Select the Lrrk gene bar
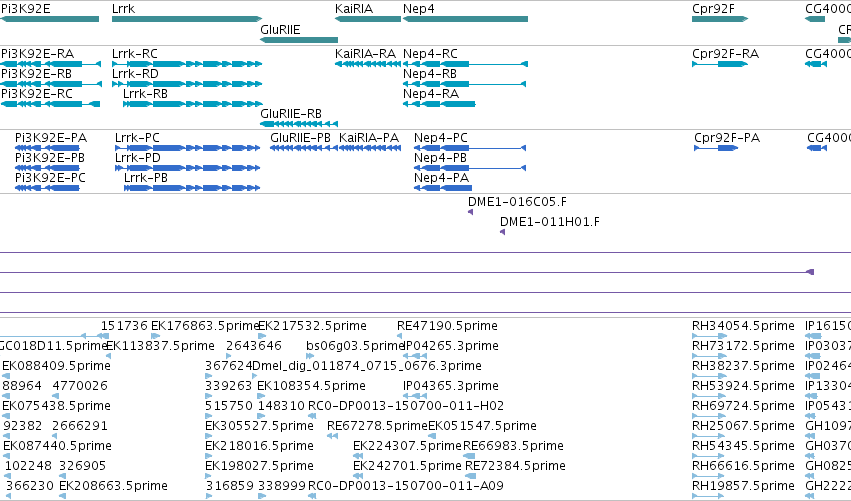Screen dimensions: 851x501 (x=187, y=19)
